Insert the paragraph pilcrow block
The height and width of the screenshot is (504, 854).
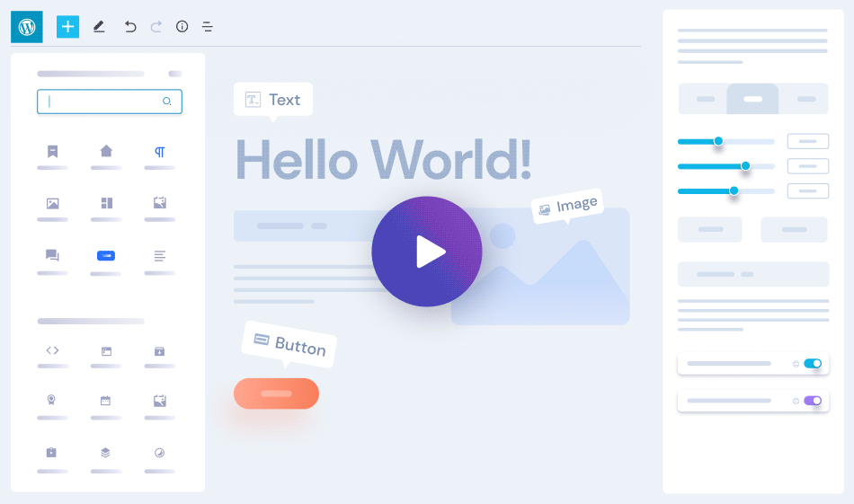[x=160, y=152]
